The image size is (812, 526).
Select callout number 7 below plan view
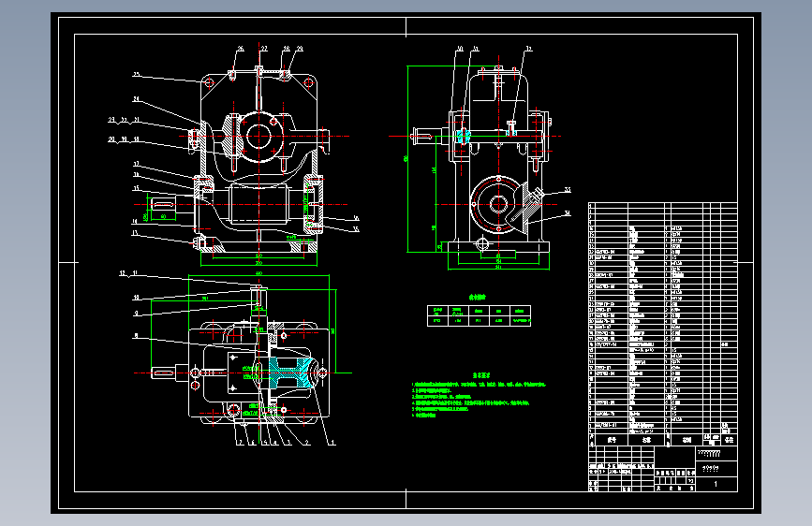[239, 443]
